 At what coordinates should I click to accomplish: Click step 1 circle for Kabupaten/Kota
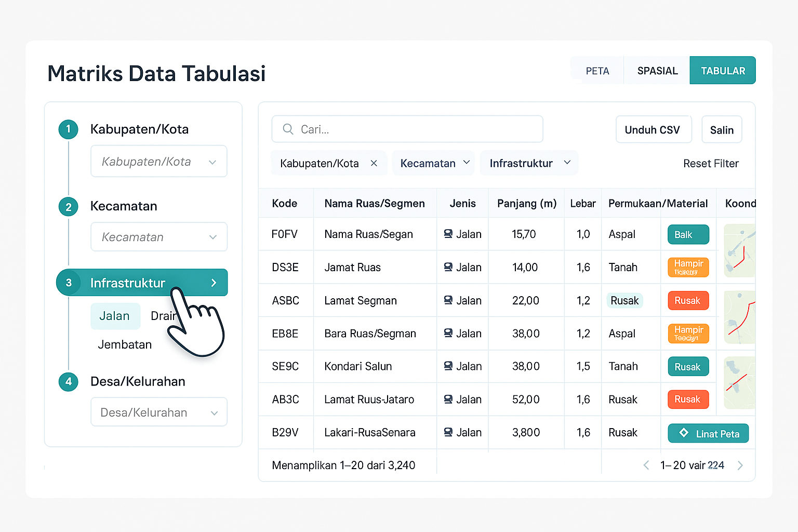69,129
